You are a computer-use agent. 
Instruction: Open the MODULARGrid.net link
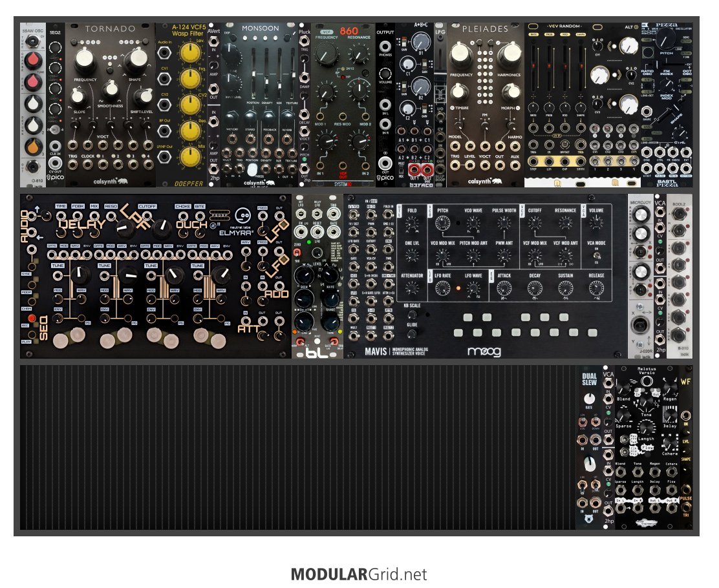click(x=359, y=574)
